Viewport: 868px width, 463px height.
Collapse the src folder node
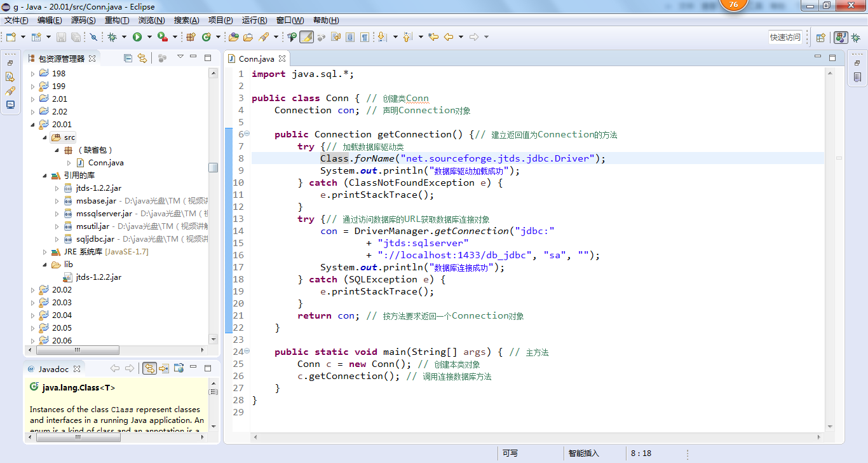tap(44, 137)
